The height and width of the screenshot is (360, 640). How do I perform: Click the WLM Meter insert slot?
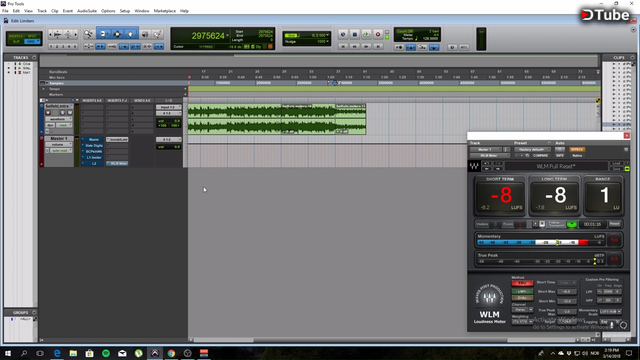(118, 163)
